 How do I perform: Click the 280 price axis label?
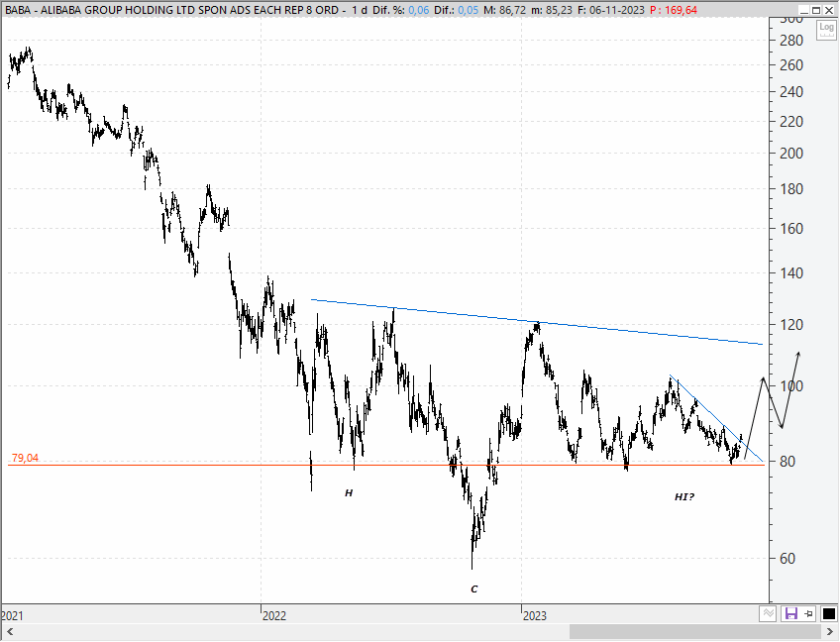pos(791,41)
